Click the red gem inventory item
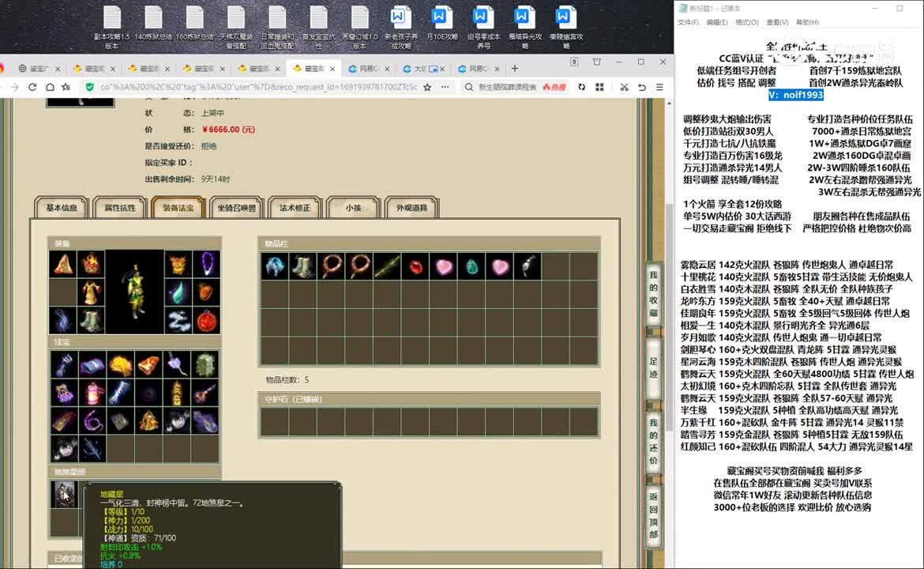Image resolution: width=924 pixels, height=569 pixels. point(416,266)
